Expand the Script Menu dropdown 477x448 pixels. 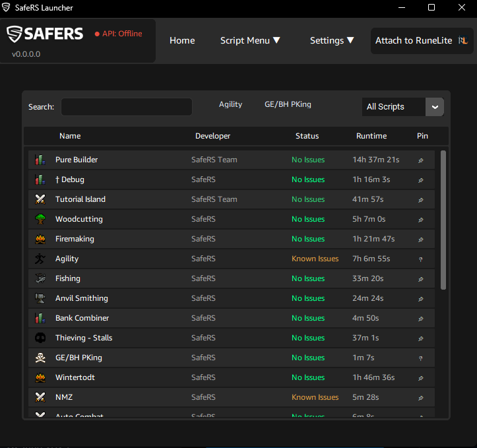(250, 40)
